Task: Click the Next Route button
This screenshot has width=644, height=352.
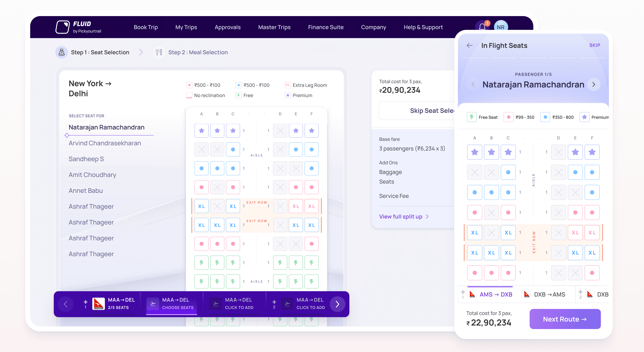Action: click(x=565, y=319)
